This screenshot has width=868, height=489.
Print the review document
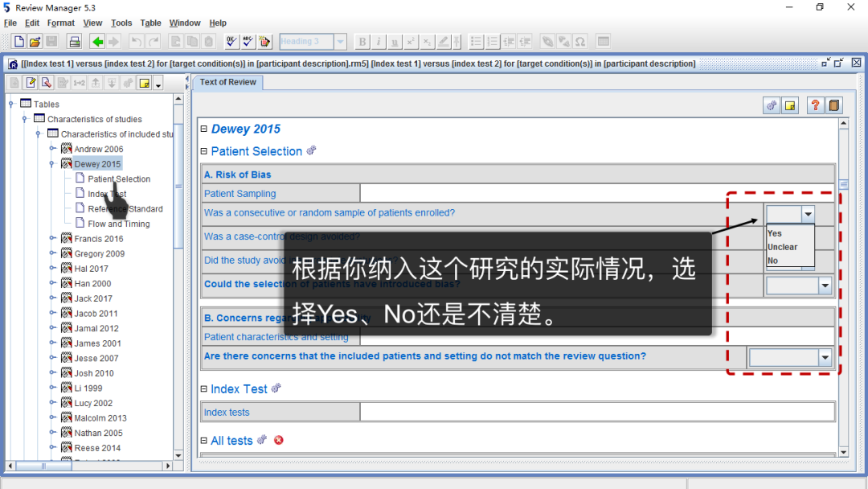click(74, 41)
